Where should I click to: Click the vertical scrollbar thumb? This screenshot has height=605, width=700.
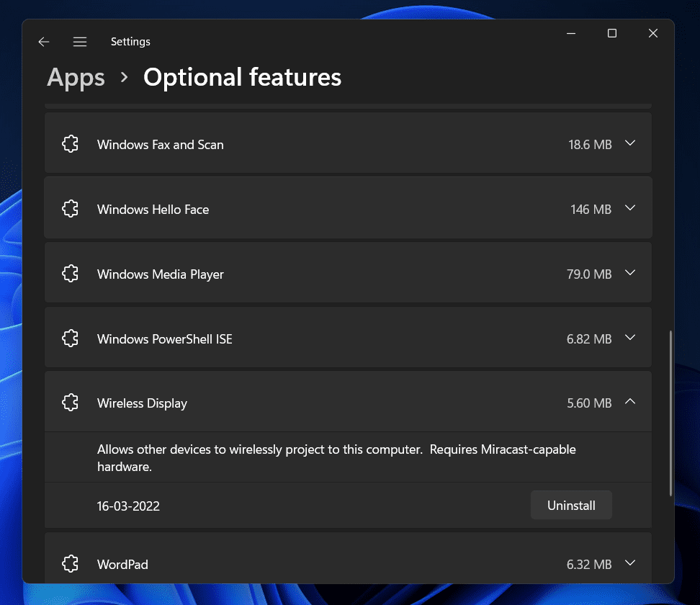pos(670,413)
